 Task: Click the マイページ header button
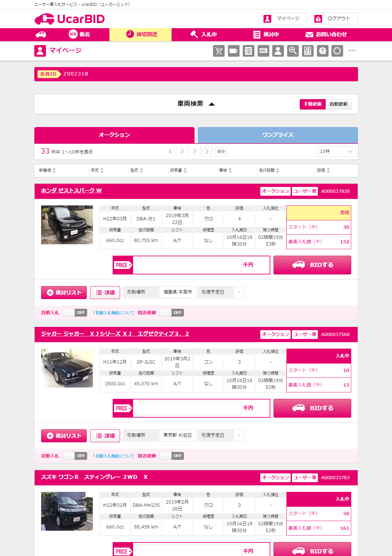284,19
